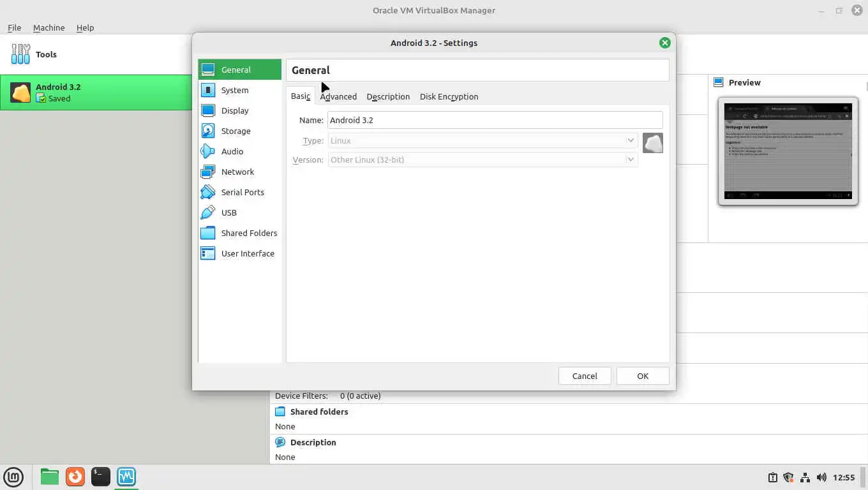Open the Machine menu
The width and height of the screenshot is (868, 490).
tap(49, 27)
